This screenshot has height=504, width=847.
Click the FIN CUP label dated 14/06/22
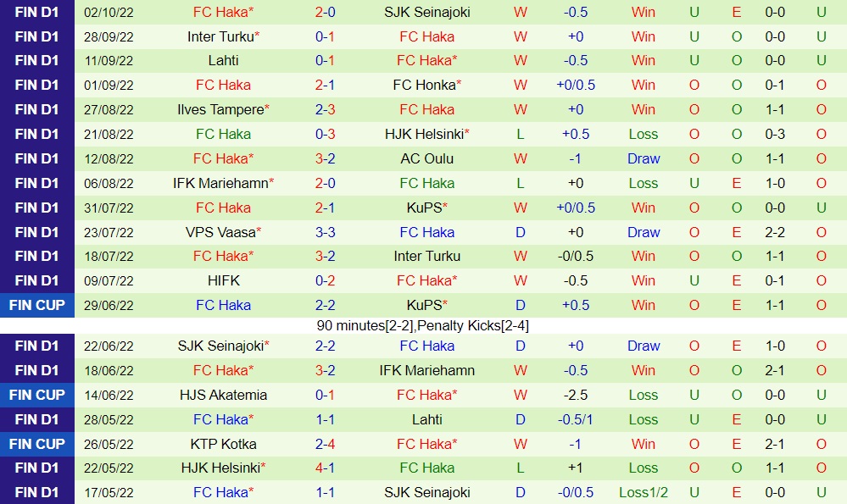tap(37, 395)
